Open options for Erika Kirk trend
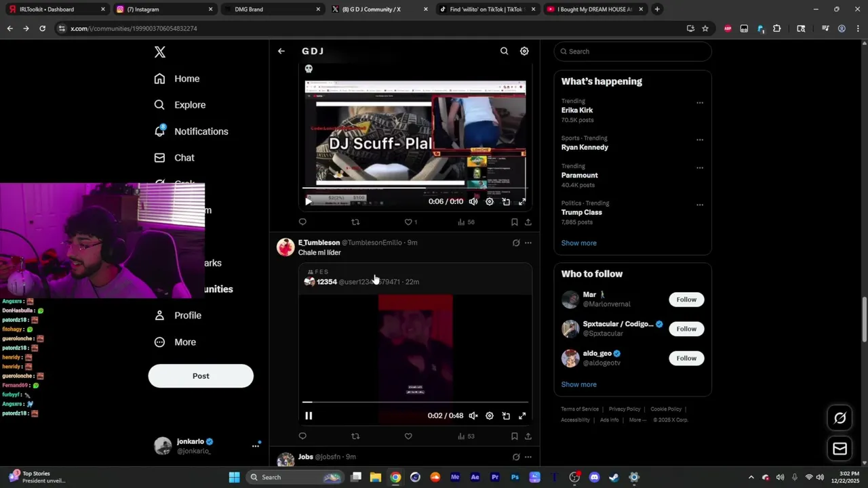This screenshot has height=488, width=868. 700,103
